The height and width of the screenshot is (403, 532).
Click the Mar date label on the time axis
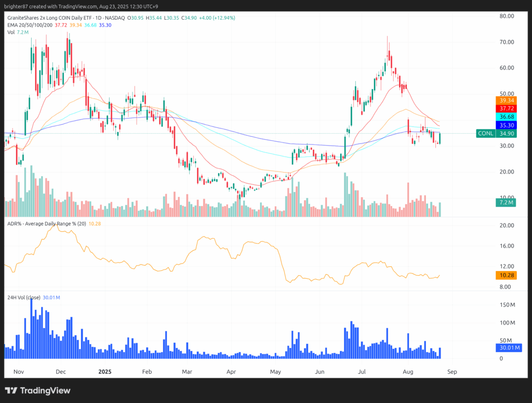coord(187,372)
